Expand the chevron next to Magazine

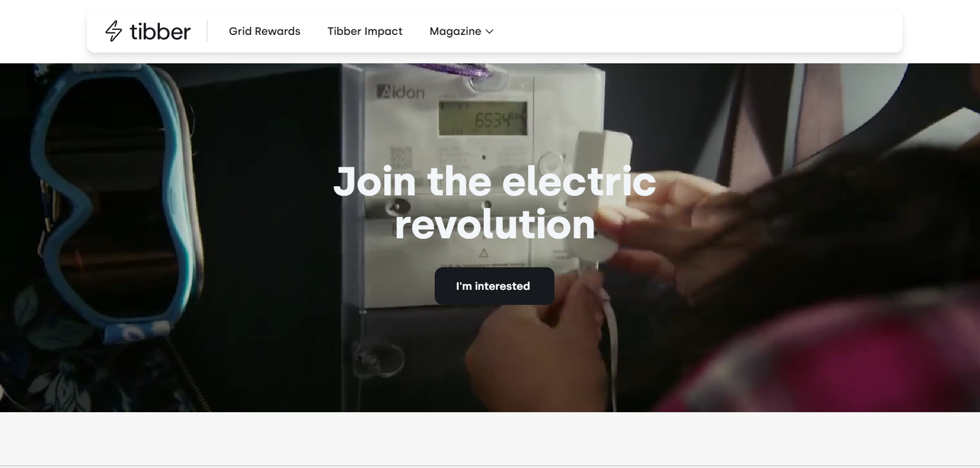tap(489, 31)
